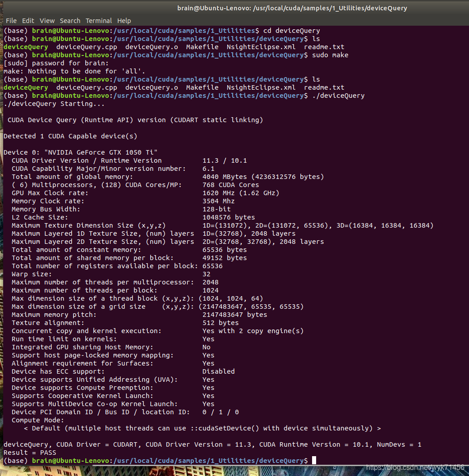
Task: Click './deviceQuery Starting...' line
Action: [x=54, y=104]
